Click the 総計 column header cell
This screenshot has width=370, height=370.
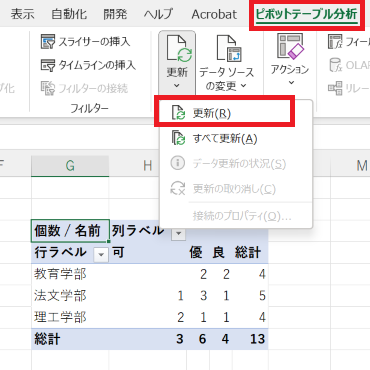click(247, 252)
